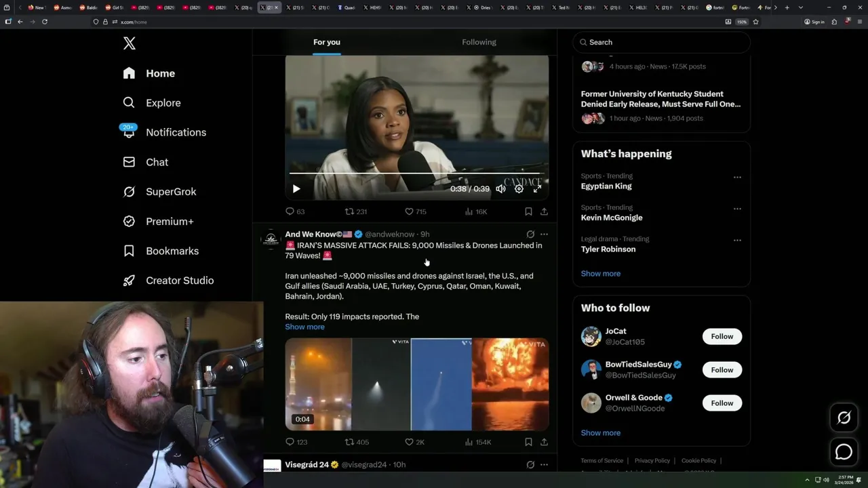This screenshot has width=868, height=488.
Task: Open the Egyptian King trend
Action: [606, 186]
